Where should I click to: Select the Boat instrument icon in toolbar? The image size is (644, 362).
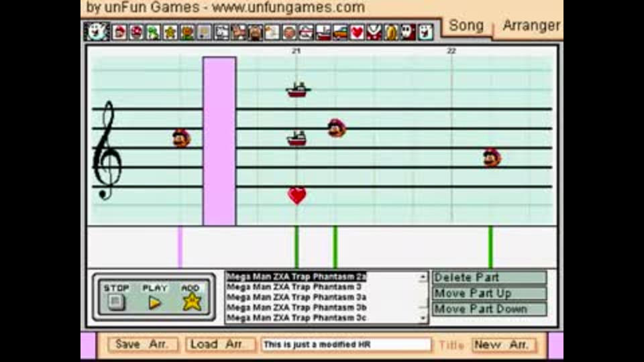323,32
